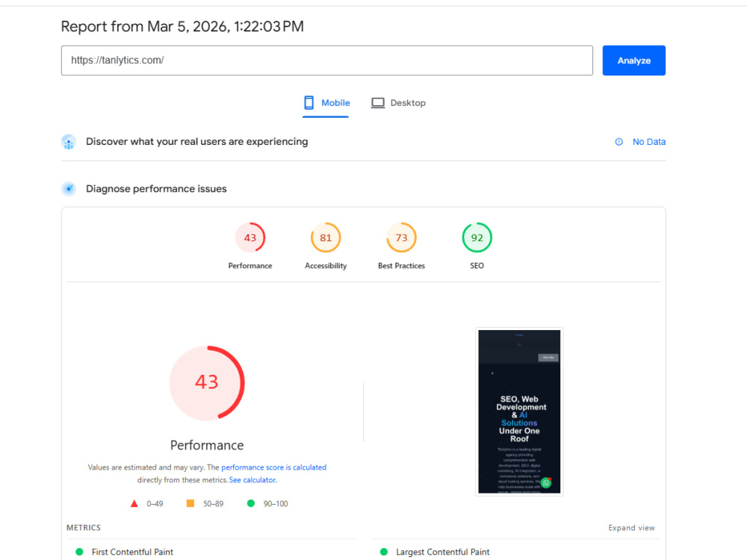This screenshot has height=560, width=747.
Task: Click the Accessibility label
Action: click(x=326, y=266)
